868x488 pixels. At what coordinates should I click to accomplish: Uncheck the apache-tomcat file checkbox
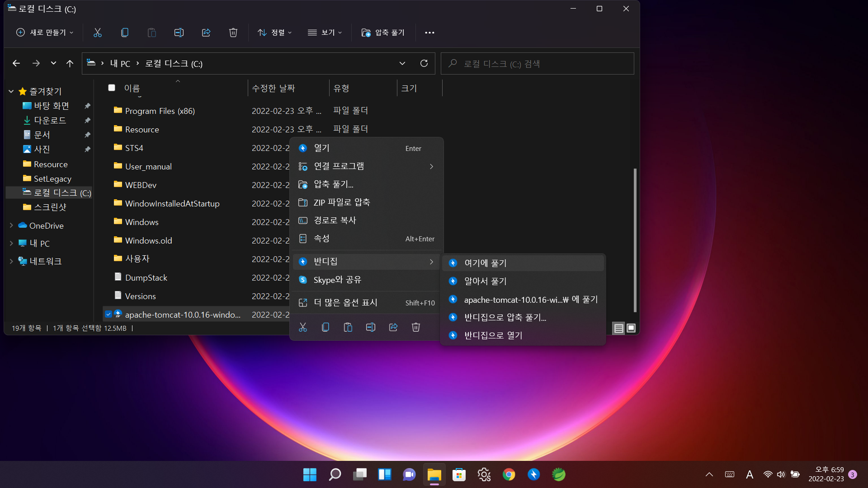click(108, 314)
